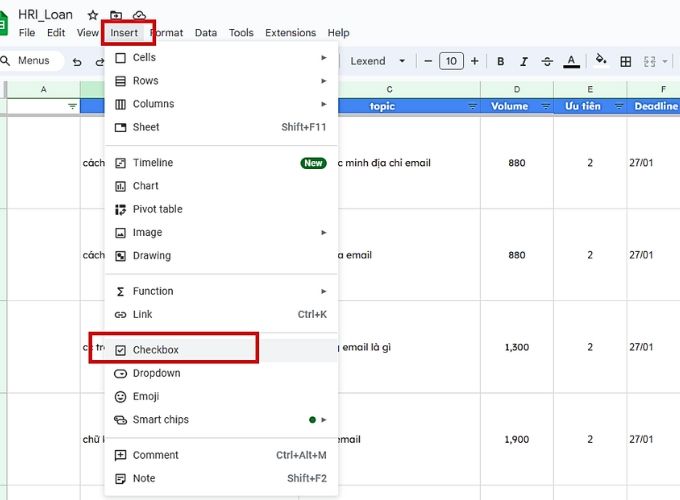Insert a new Sheet
680x500 pixels.
coord(221,127)
